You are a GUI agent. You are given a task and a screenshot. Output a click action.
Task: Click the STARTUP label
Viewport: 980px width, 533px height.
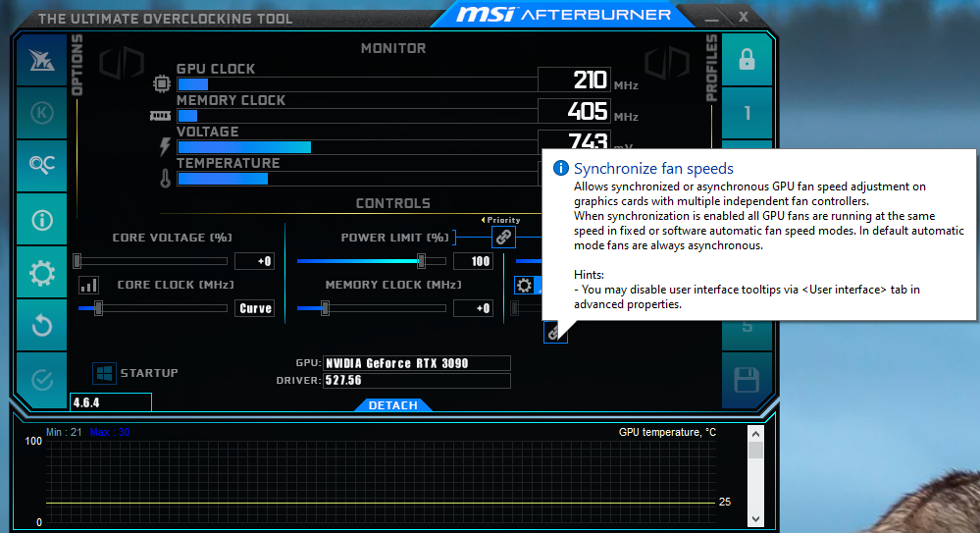pos(149,373)
